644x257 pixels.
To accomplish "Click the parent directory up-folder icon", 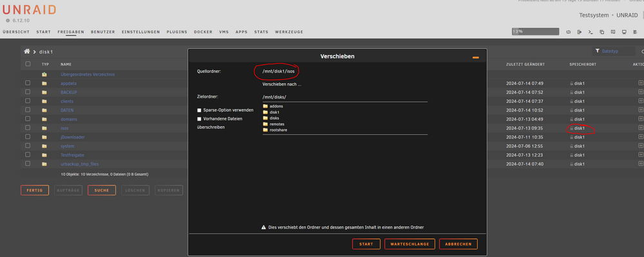I will [44, 74].
